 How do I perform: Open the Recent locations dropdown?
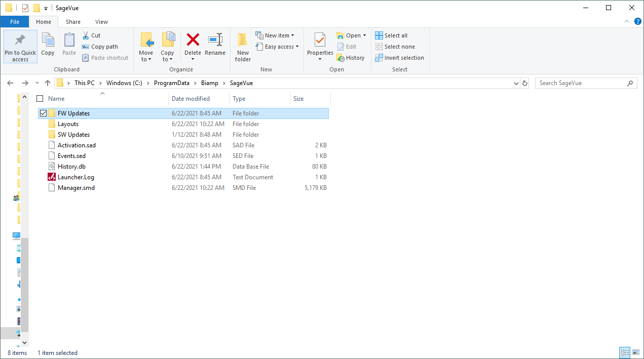(x=37, y=83)
